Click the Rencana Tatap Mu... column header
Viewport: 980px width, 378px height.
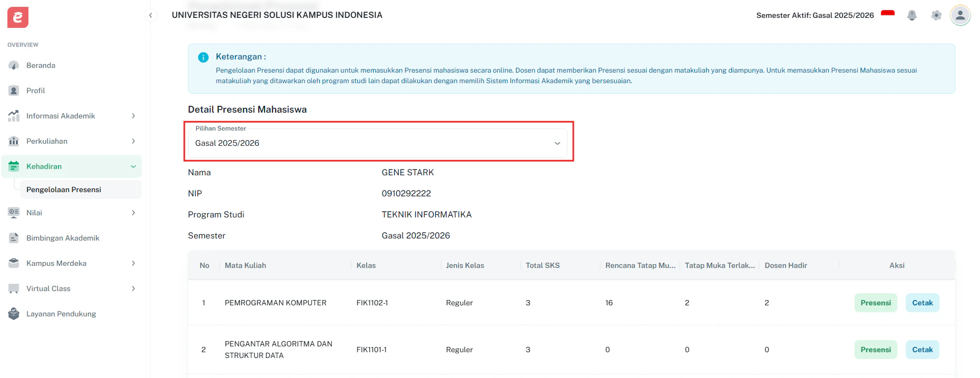pyautogui.click(x=640, y=265)
